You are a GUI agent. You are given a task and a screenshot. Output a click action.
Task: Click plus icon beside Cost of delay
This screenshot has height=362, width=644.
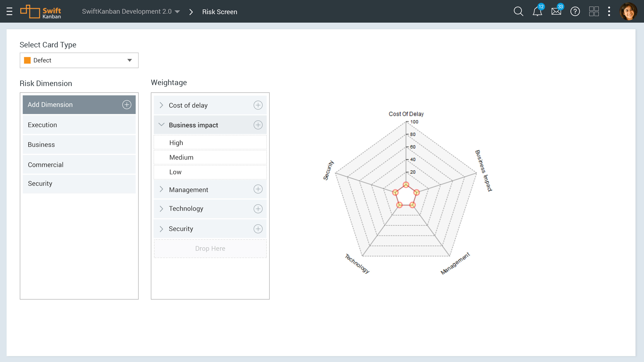pos(258,105)
